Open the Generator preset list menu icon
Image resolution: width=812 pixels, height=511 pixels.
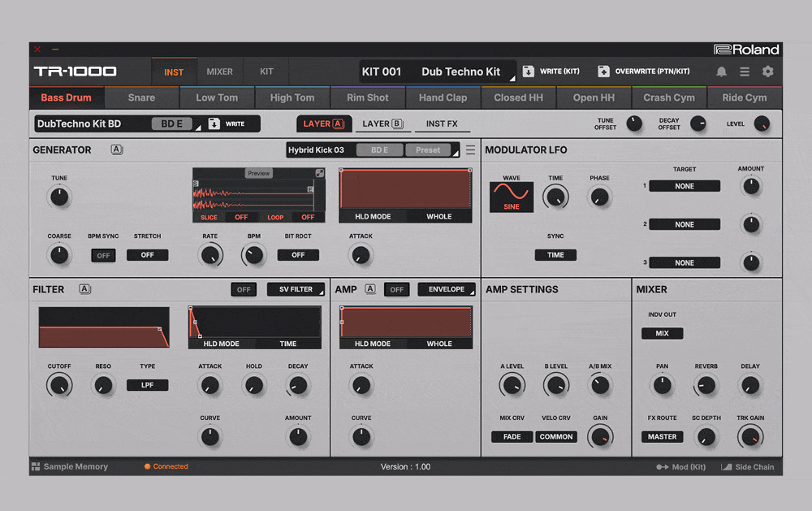[470, 150]
